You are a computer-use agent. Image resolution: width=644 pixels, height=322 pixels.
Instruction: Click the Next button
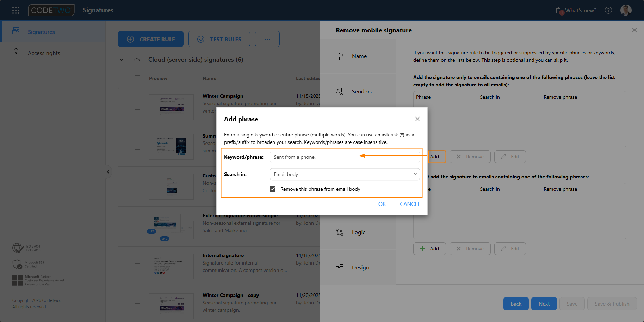click(544, 304)
